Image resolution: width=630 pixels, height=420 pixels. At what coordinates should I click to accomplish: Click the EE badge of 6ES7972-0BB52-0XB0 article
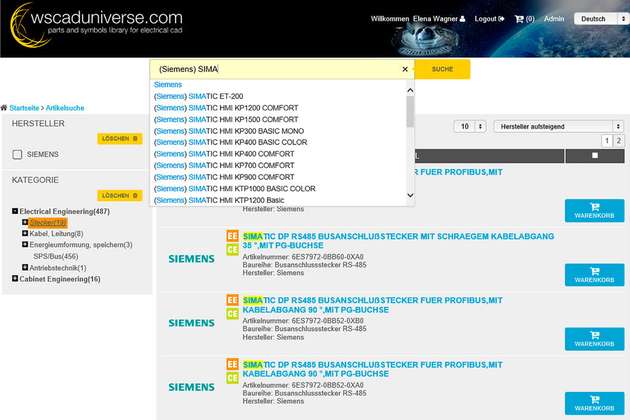click(232, 300)
